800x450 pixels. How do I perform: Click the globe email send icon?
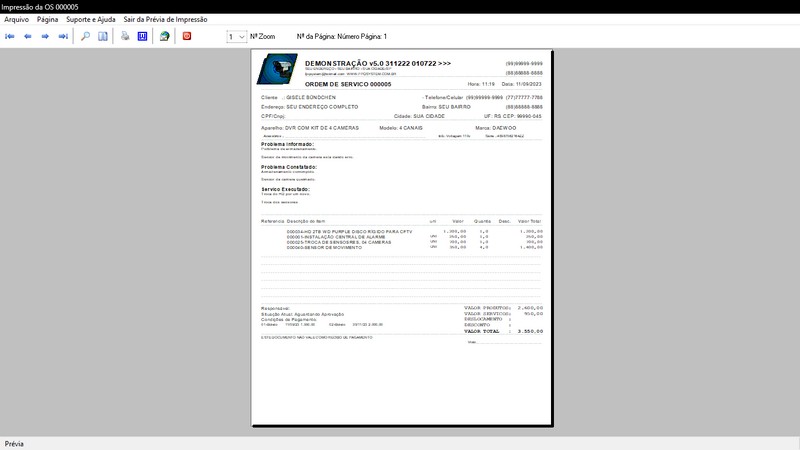point(164,36)
